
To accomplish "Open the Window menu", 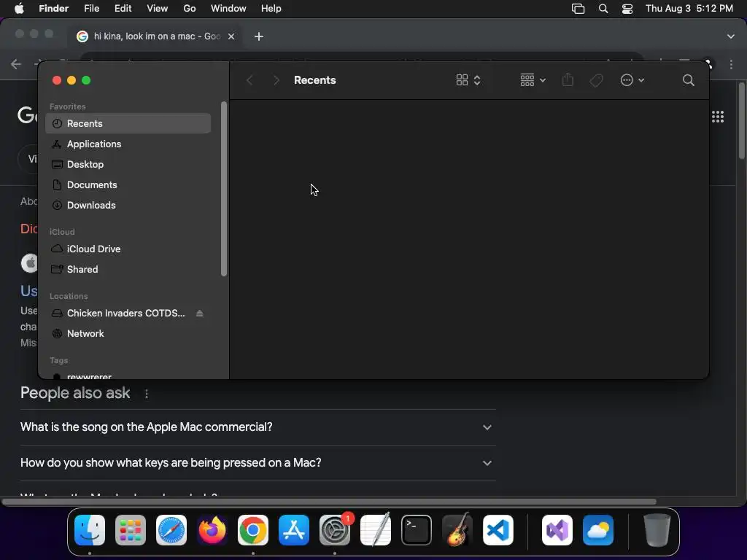I will tap(228, 9).
